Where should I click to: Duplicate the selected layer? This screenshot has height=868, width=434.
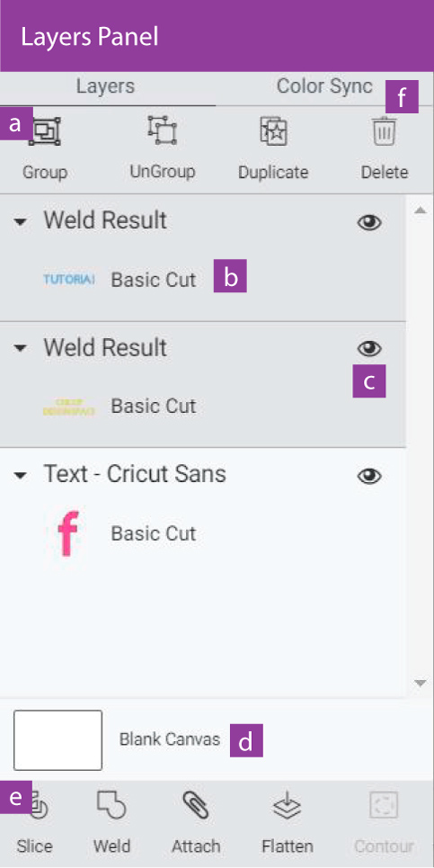point(273,131)
